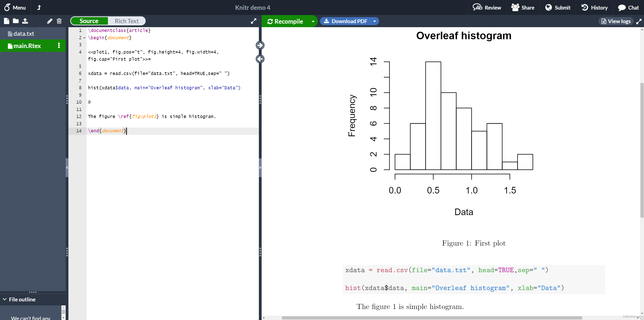Viewport: 644px width, 320px height.
Task: Click the Recompile button
Action: (285, 21)
